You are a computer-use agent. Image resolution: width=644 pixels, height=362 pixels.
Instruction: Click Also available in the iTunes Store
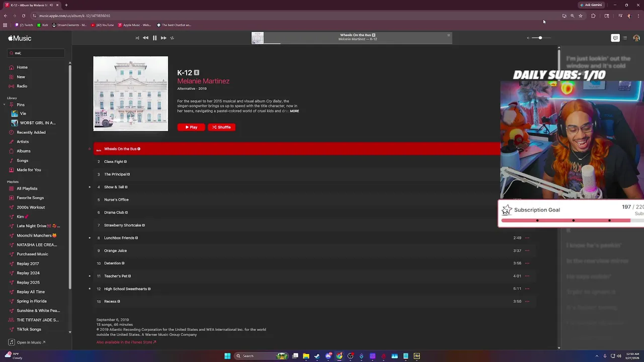[x=126, y=342]
